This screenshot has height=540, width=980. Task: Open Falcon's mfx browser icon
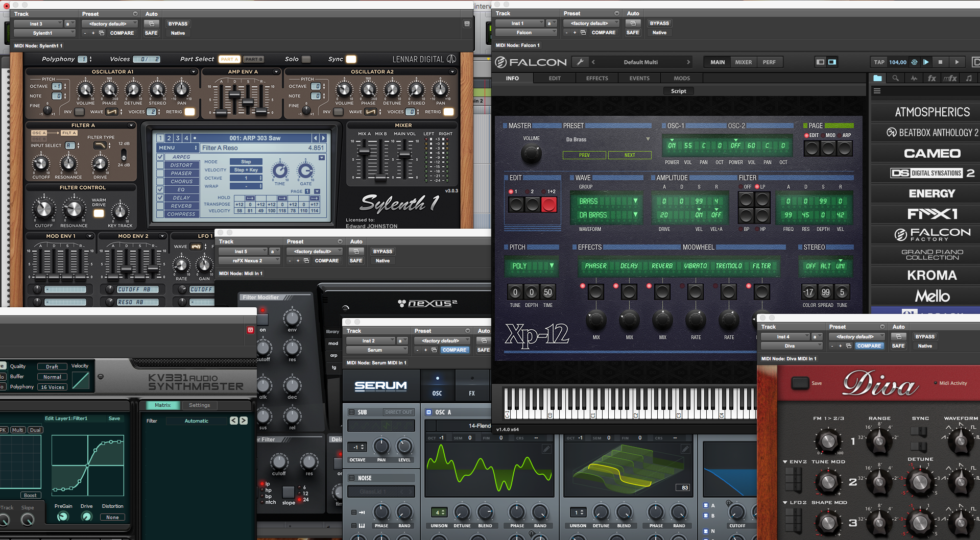[950, 78]
